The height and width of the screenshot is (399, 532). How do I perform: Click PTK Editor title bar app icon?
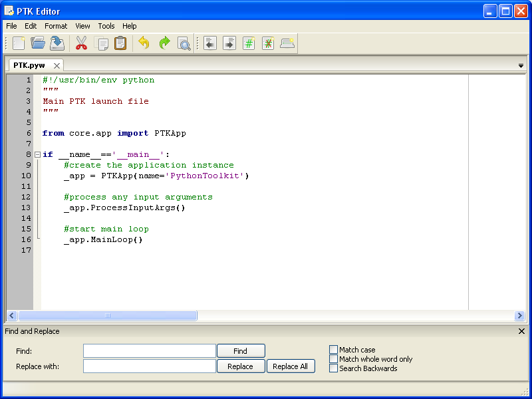[x=9, y=11]
